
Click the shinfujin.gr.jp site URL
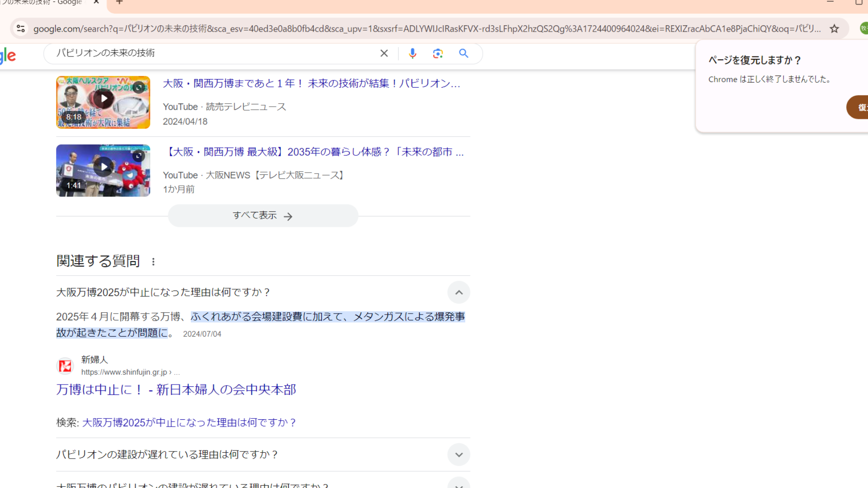point(130,372)
